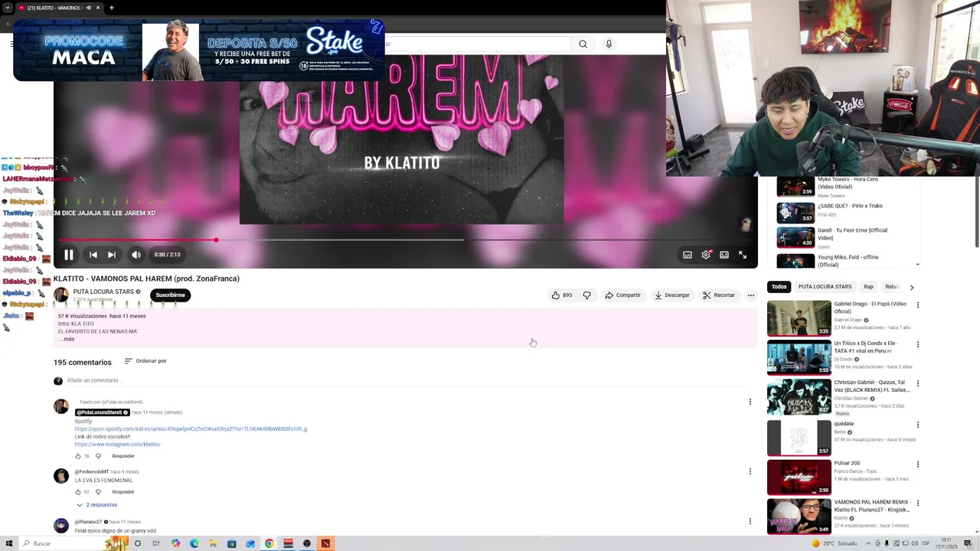Open video player settings gear
The image size is (980, 551).
click(706, 255)
